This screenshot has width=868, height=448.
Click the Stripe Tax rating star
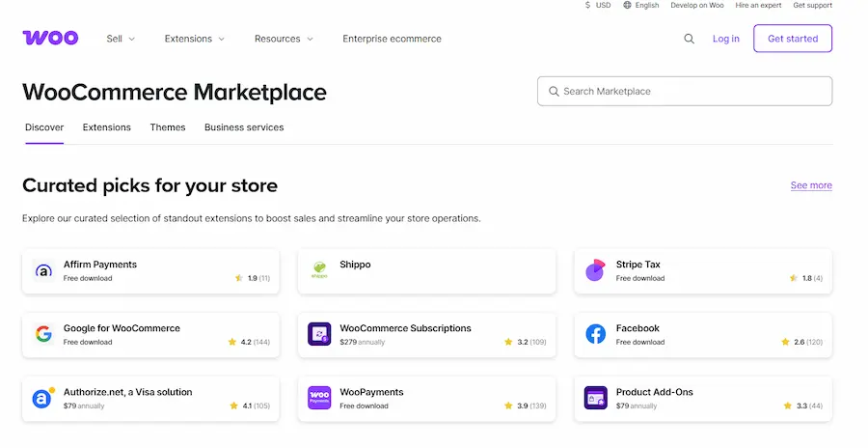(794, 278)
